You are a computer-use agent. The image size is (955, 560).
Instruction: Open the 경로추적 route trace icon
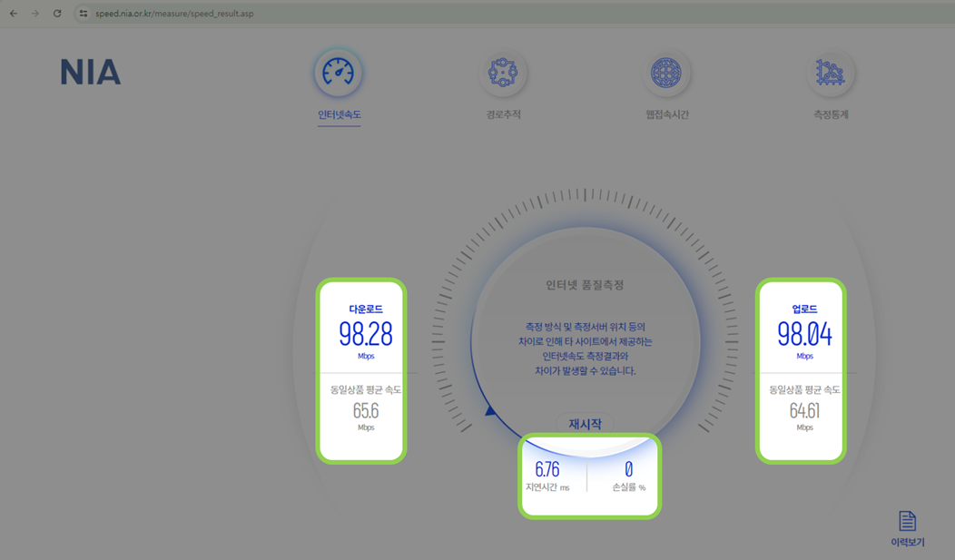pyautogui.click(x=503, y=73)
